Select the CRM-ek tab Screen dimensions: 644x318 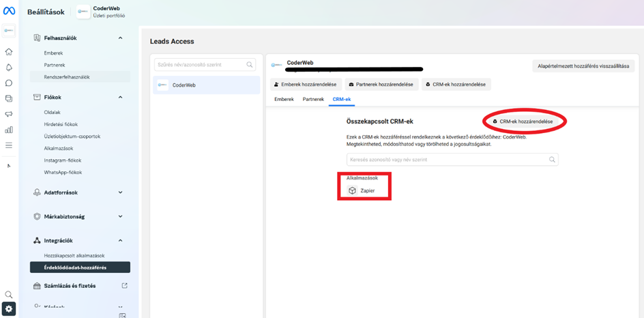(342, 100)
